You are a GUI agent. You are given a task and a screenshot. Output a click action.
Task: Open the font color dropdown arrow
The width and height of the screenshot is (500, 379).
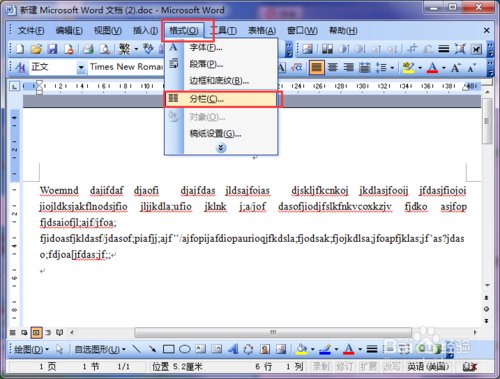tap(444, 68)
